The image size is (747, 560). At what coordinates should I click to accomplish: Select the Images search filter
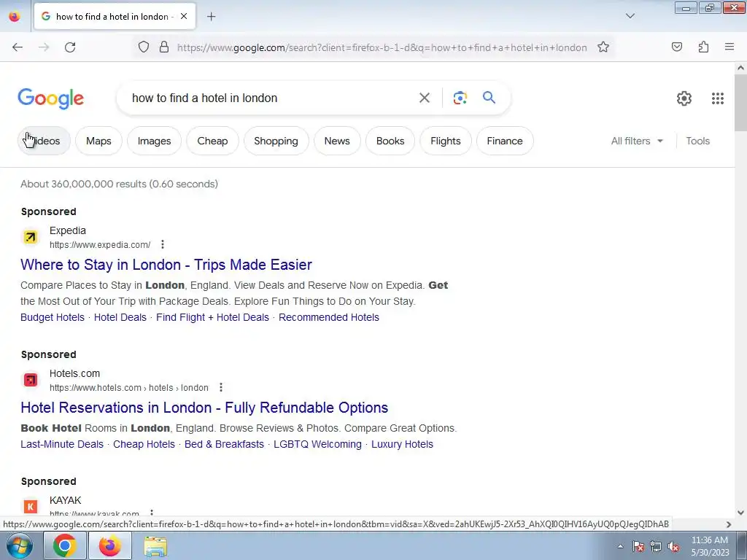[x=154, y=141]
